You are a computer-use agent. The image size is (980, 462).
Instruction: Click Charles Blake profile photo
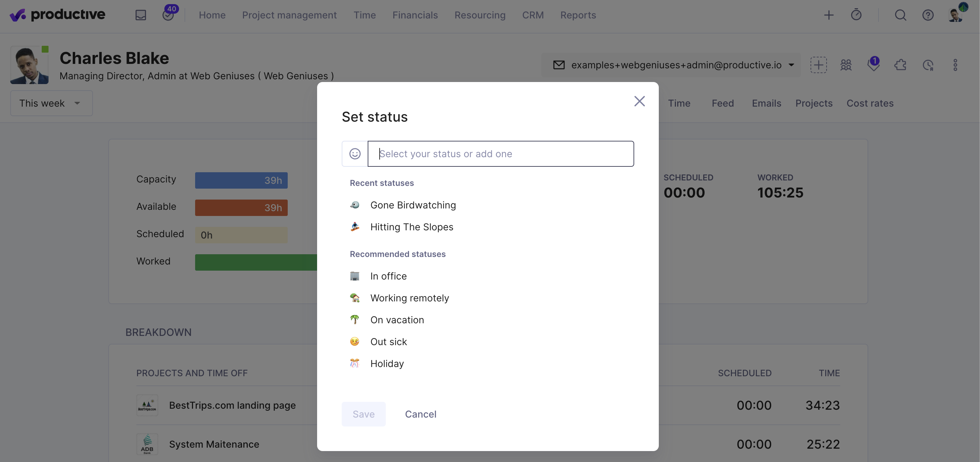(x=29, y=65)
